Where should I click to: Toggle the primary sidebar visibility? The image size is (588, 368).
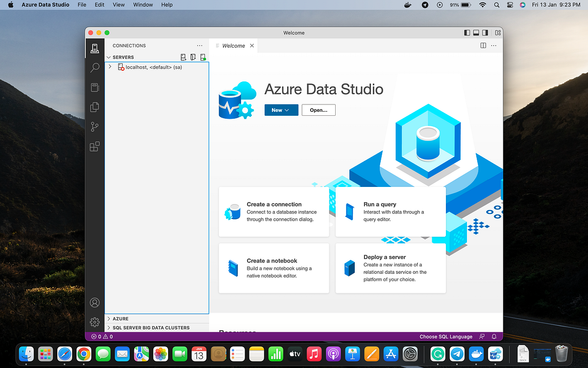tap(466, 32)
